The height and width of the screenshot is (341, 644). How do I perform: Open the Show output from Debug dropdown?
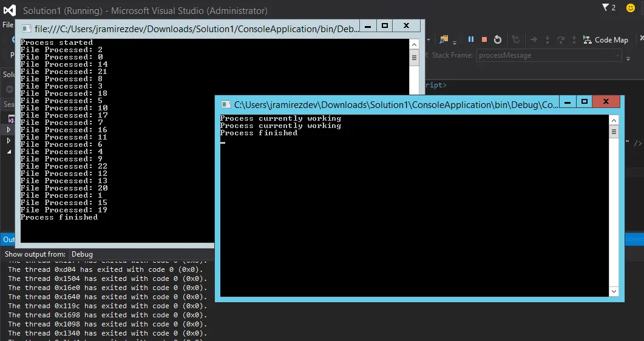click(141, 254)
